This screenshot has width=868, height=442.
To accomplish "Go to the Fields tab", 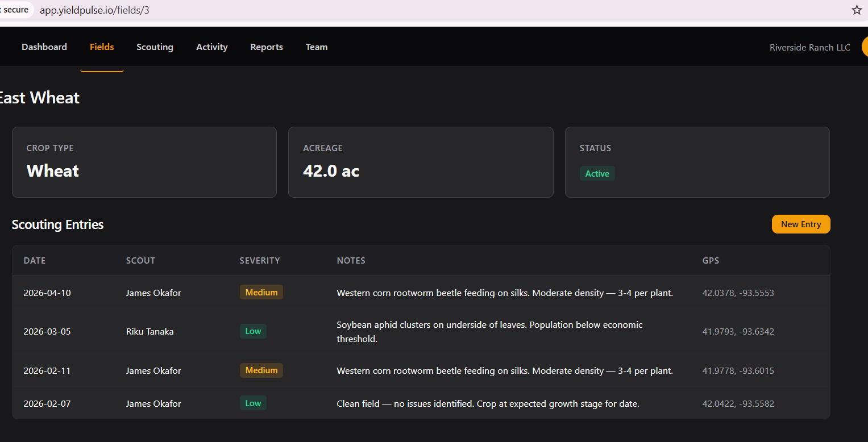I will point(102,47).
